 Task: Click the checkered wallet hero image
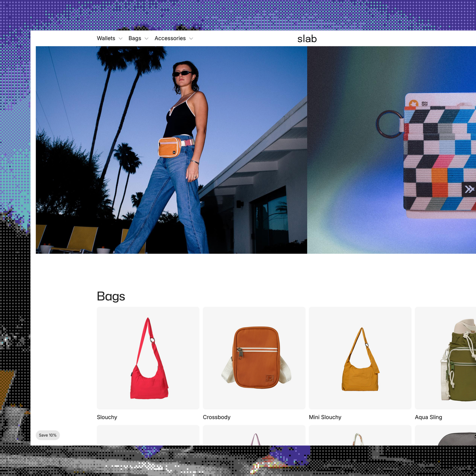[392, 150]
